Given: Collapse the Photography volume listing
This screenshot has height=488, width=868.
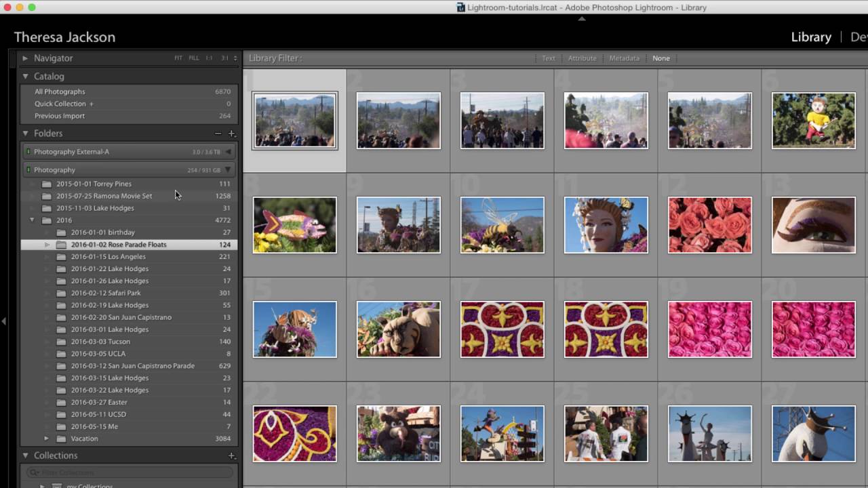Looking at the screenshot, I should [x=228, y=170].
